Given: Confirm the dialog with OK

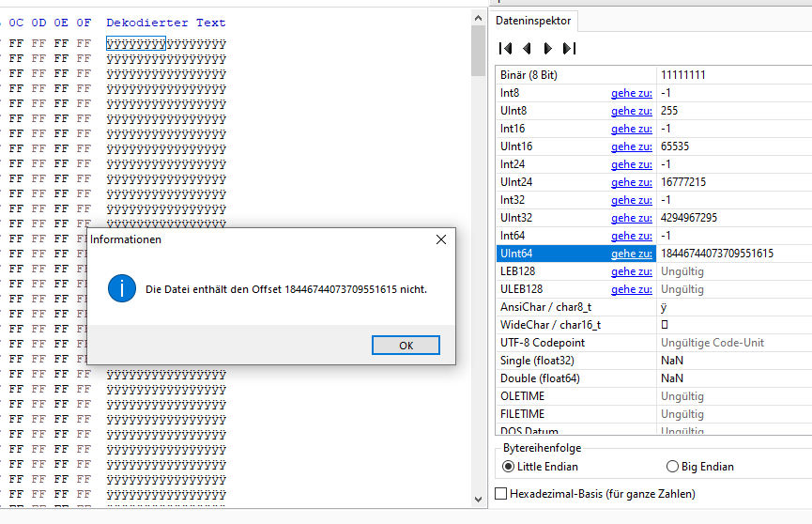Looking at the screenshot, I should click(x=406, y=346).
